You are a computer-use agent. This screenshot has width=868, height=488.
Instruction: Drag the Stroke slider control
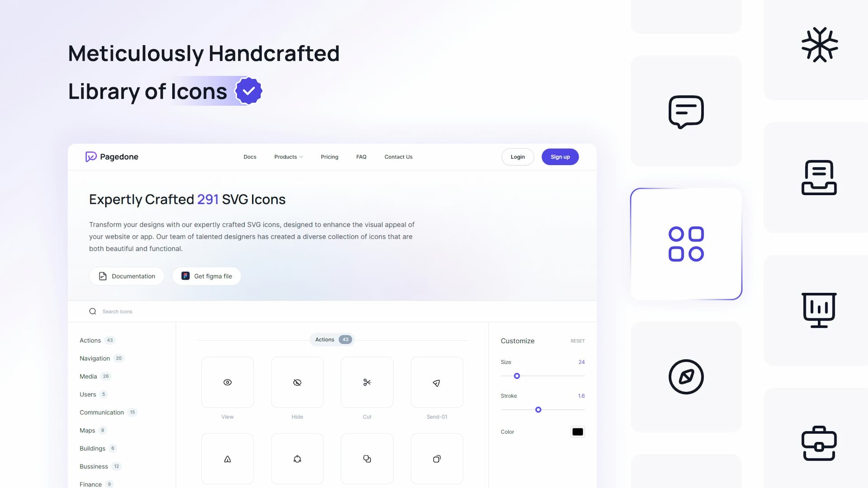[538, 409]
